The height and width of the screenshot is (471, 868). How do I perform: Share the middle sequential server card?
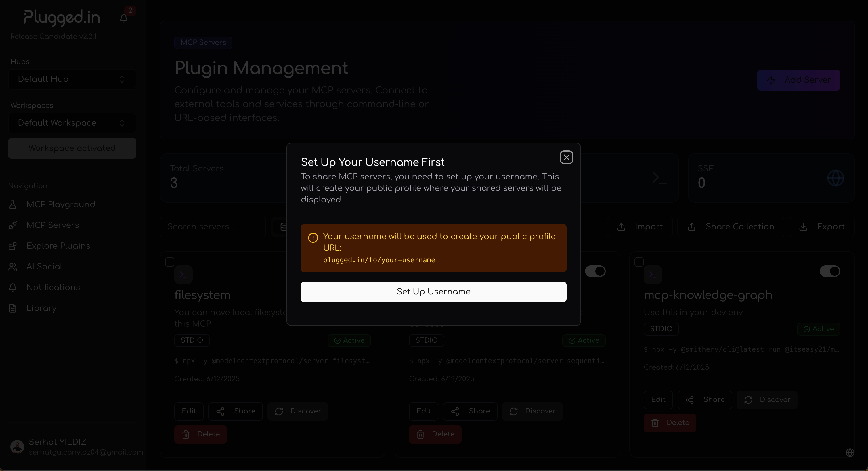pyautogui.click(x=470, y=411)
